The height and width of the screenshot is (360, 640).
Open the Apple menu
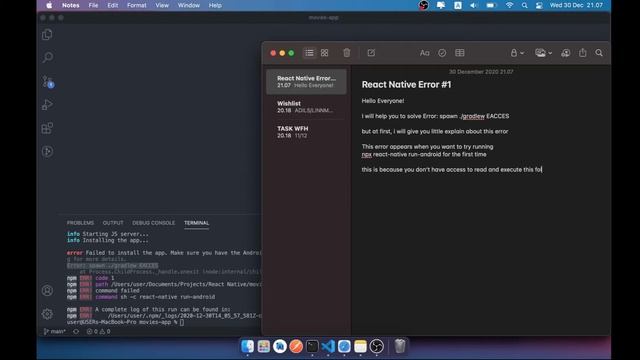coord(49,5)
